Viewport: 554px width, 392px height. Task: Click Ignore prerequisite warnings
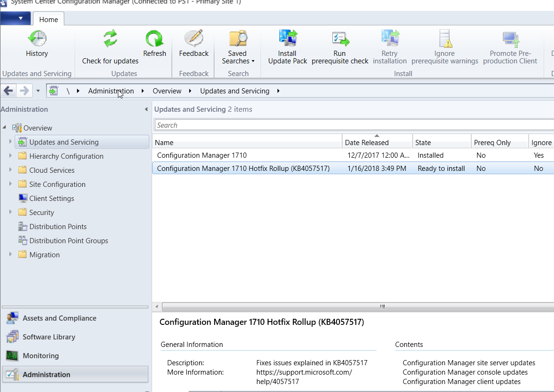click(x=445, y=47)
